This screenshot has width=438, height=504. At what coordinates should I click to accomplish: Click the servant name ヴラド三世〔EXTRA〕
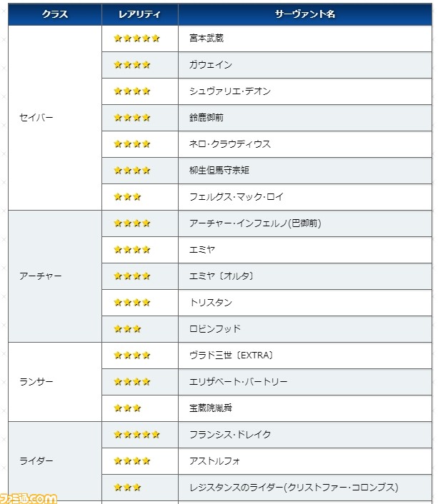231,356
